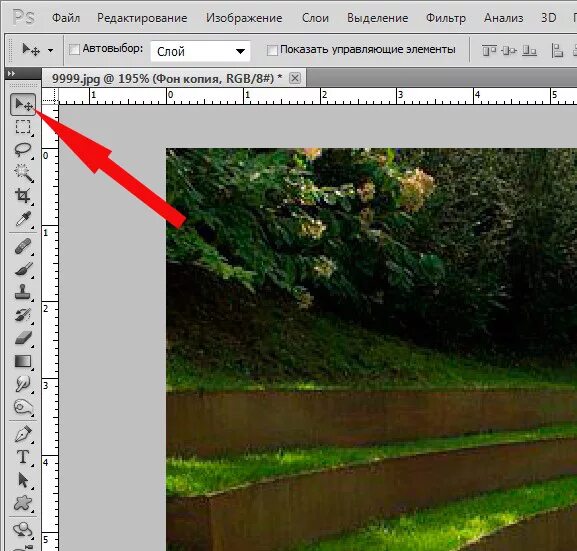Open the Изображение menu
The height and width of the screenshot is (551, 577).
click(x=244, y=18)
